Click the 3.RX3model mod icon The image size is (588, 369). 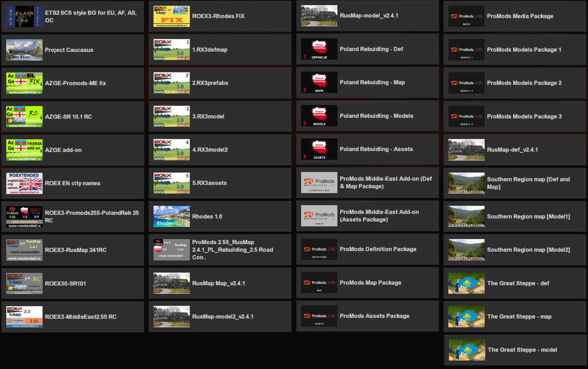[172, 116]
